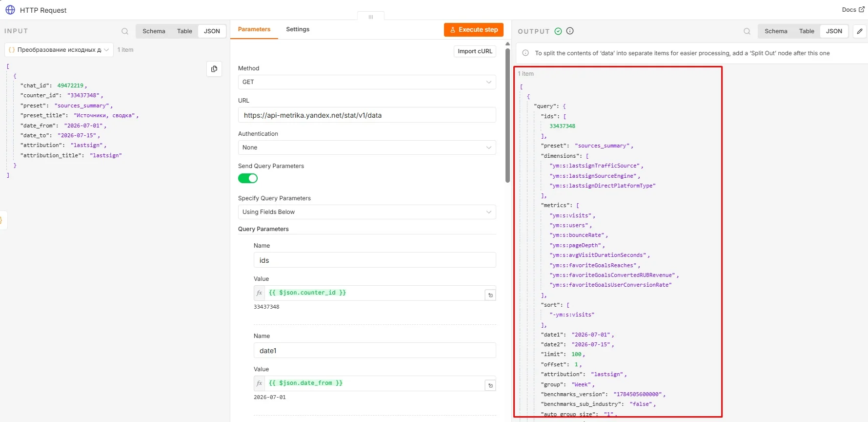Click the counter_id expression value field
The width and height of the screenshot is (868, 422).
click(375, 293)
